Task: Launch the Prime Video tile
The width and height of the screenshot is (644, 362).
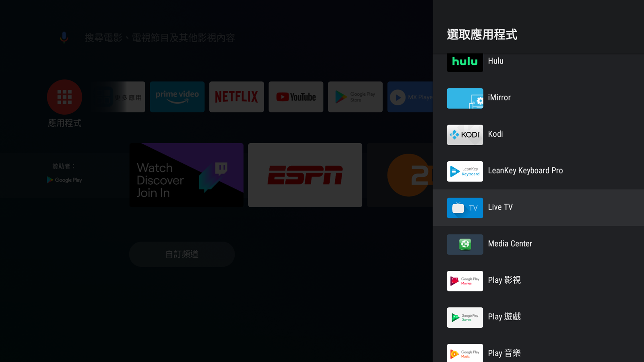Action: pyautogui.click(x=177, y=97)
